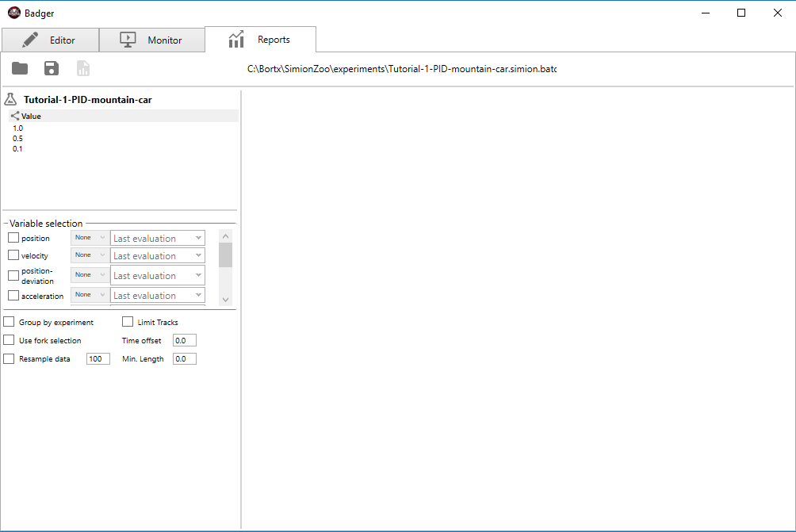Image resolution: width=796 pixels, height=532 pixels.
Task: Minimize the Badger window
Action: point(705,13)
